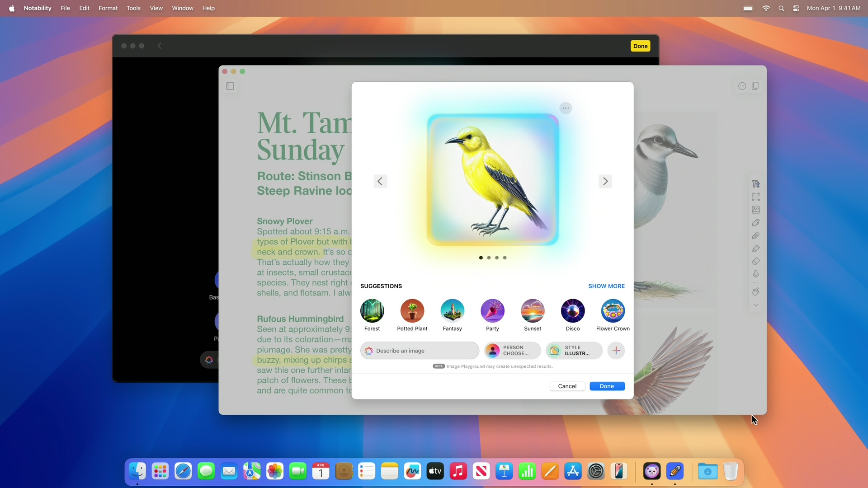Select the Eraser tool
Screen dimensions: 868x488
click(x=755, y=262)
